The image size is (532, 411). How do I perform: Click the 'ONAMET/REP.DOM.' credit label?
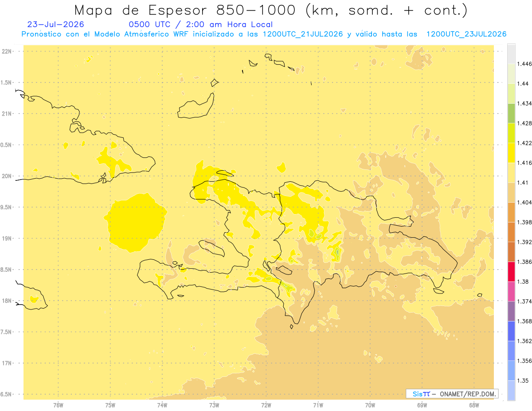[x=467, y=394]
